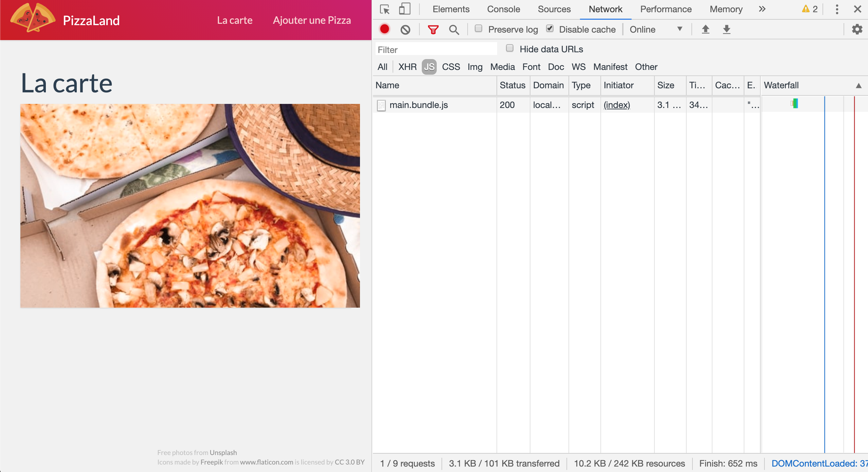Viewport: 868px width, 472px height.
Task: Follow the Unsplash footer link
Action: (223, 452)
